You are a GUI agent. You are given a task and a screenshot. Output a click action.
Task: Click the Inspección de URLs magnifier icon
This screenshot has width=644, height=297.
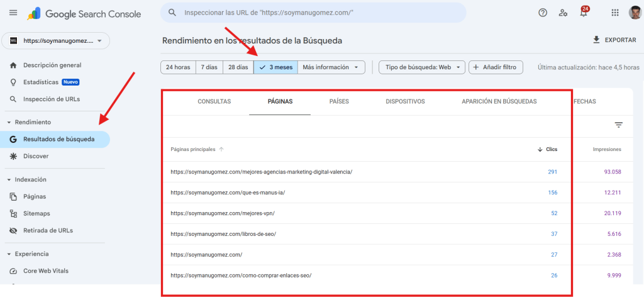pyautogui.click(x=13, y=99)
